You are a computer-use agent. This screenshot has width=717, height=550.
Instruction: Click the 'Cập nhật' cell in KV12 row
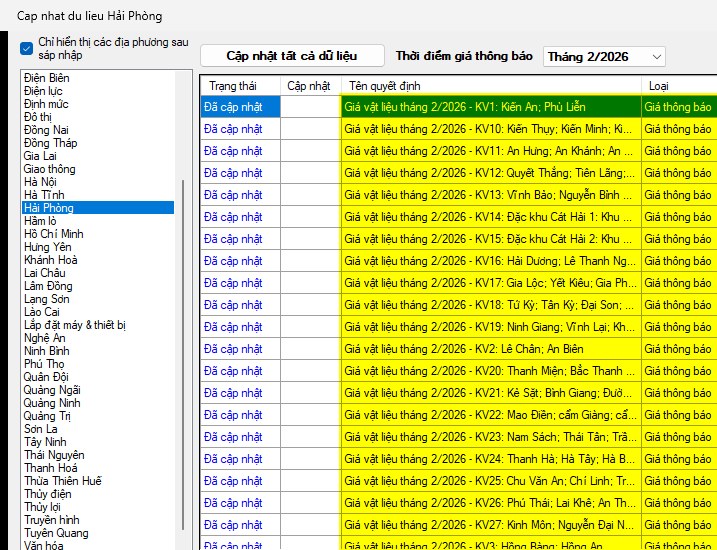pos(310,173)
